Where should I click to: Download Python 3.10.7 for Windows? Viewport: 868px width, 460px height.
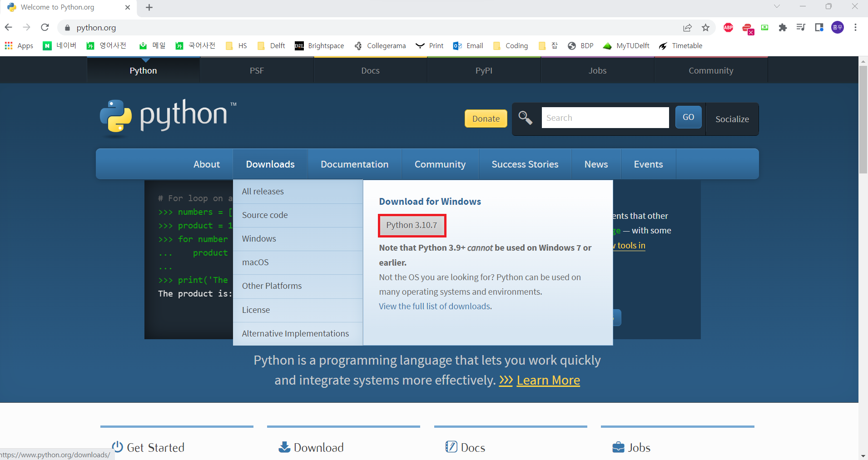click(x=412, y=225)
